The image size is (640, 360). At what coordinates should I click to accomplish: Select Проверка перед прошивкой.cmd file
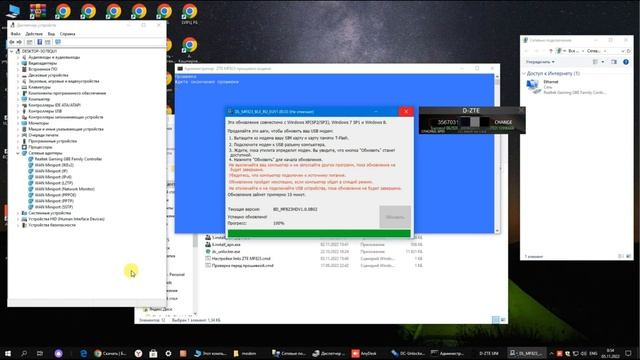tap(243, 265)
